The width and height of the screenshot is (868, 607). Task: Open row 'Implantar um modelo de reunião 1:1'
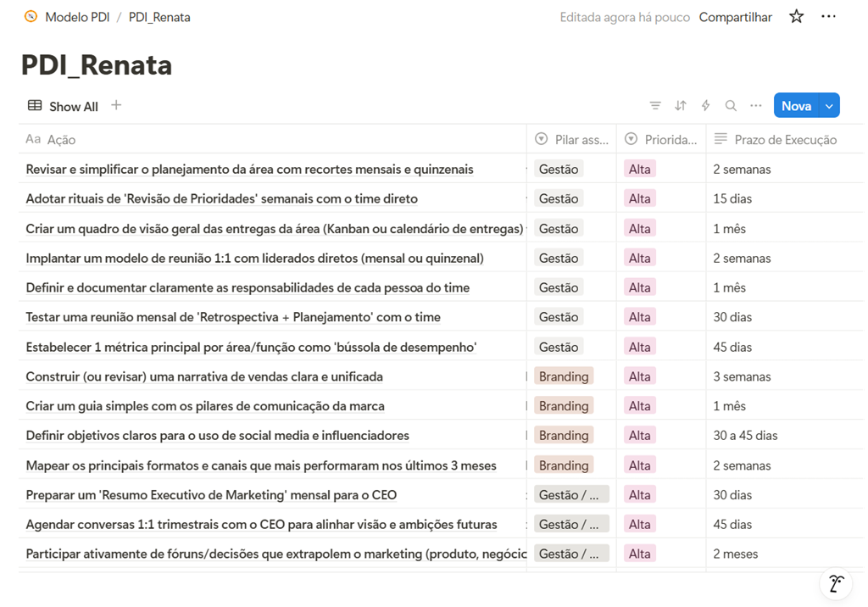click(254, 258)
